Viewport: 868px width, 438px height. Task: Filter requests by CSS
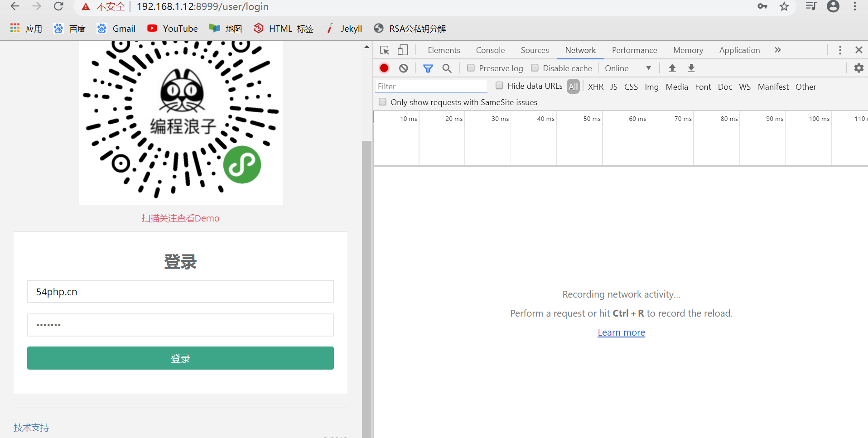[631, 87]
